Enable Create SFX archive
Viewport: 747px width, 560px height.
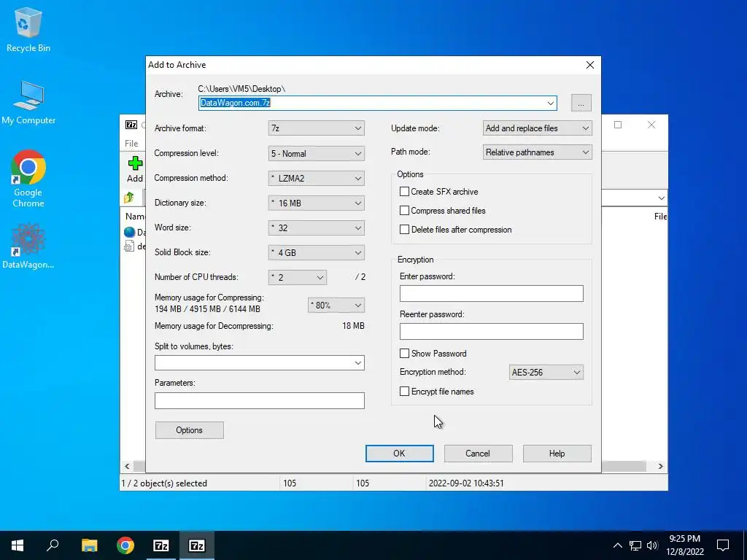coord(404,192)
